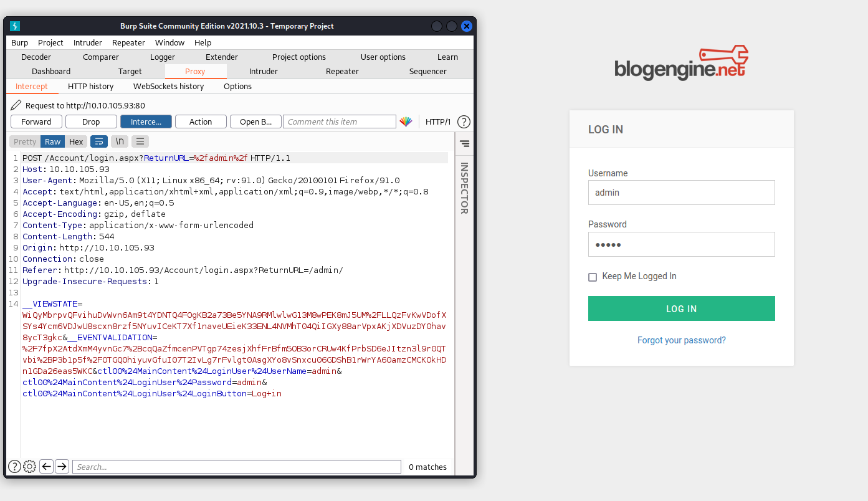Click the Burp Suite lightning logo icon
Screen dimensions: 868x501
[x=15, y=26]
